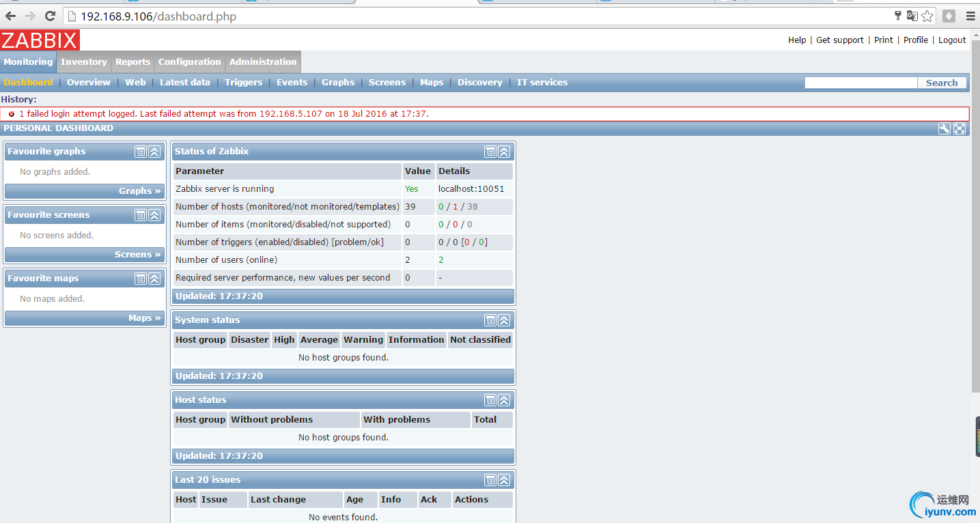Screen dimensions: 980x523
Task: Collapse the Host status widget
Action: pyautogui.click(x=504, y=400)
